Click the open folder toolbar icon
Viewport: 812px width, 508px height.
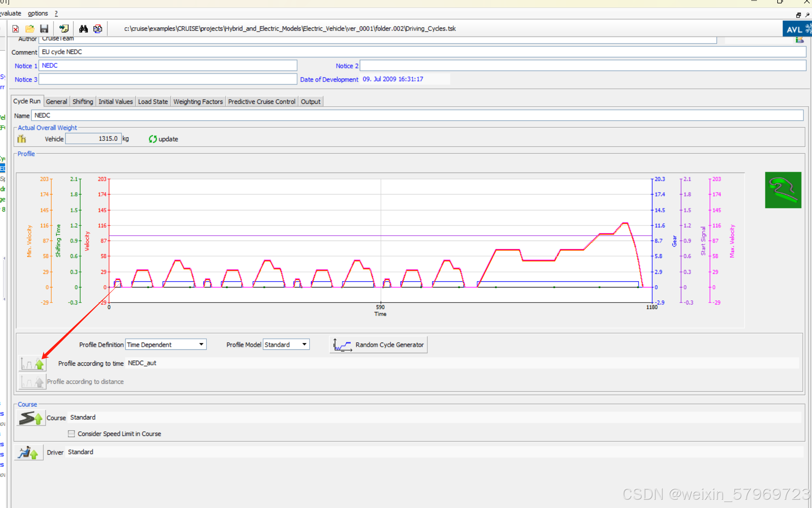30,29
